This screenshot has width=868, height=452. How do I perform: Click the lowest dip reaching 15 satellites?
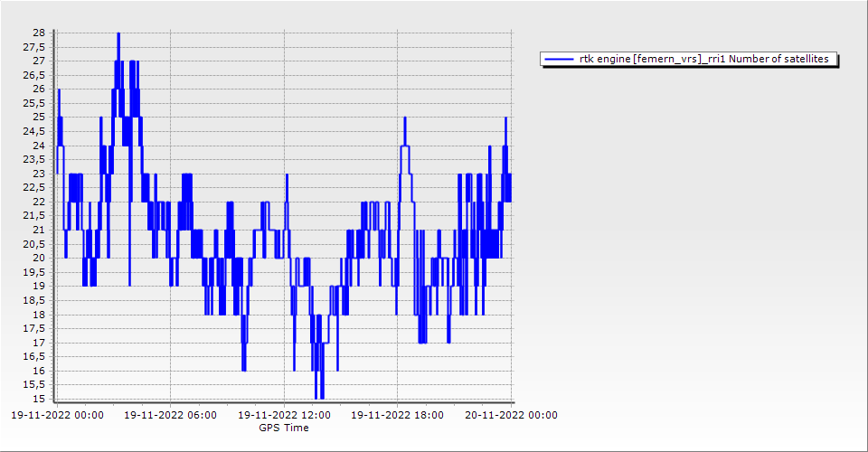(316, 397)
